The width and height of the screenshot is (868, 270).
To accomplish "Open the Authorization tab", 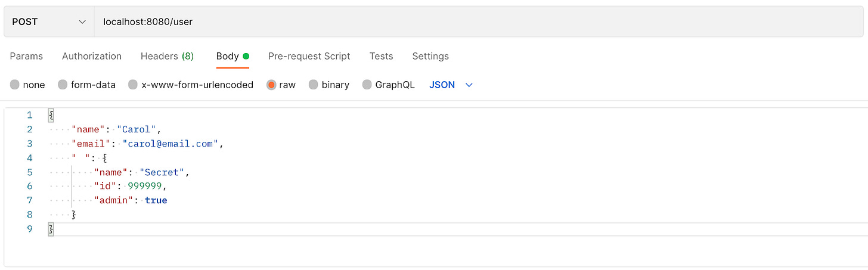I will [92, 56].
